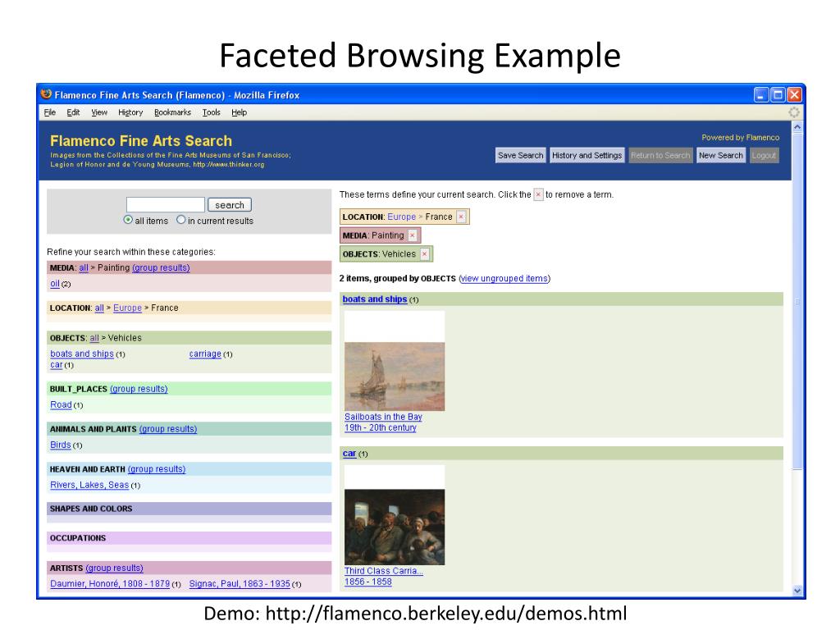Select Signac, Paul artist link
This screenshot has height=630, width=840.
[240, 583]
